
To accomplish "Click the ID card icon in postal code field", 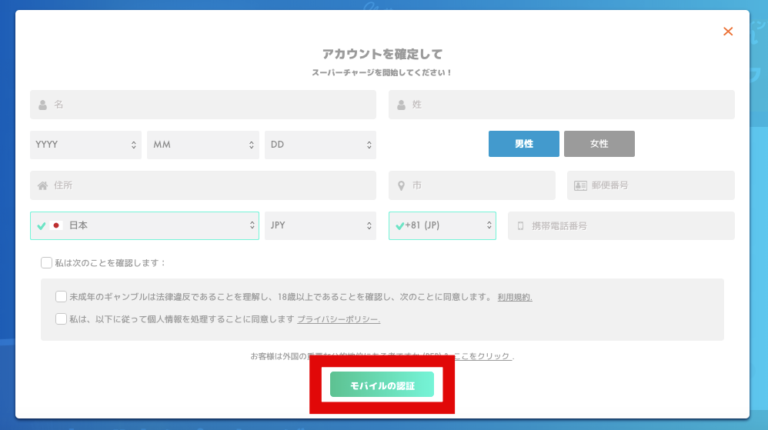I will coord(580,186).
